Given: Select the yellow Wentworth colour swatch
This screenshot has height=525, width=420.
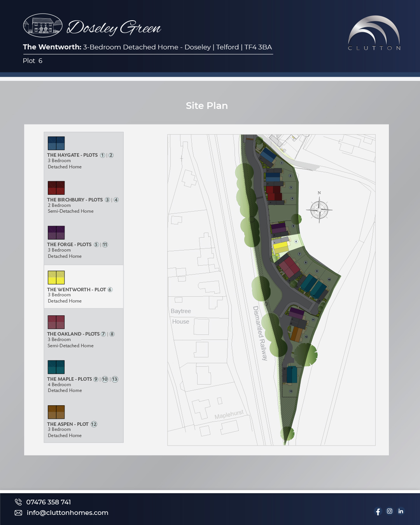Looking at the screenshot, I should 56,278.
